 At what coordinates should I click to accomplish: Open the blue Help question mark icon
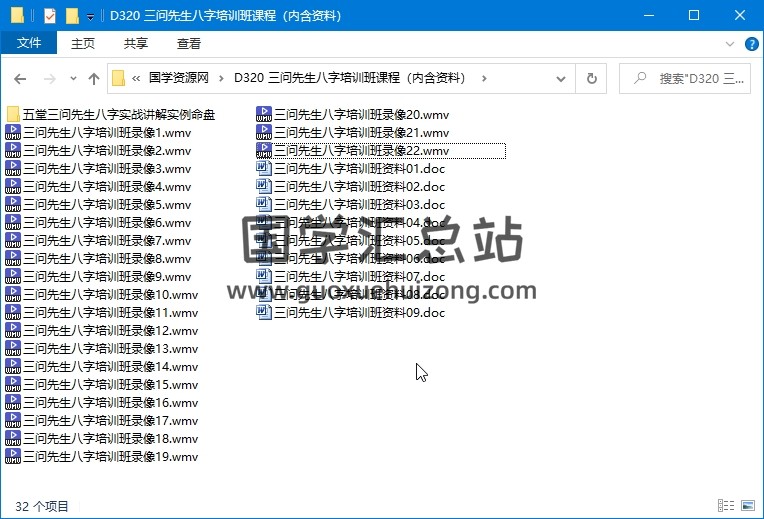[x=751, y=44]
